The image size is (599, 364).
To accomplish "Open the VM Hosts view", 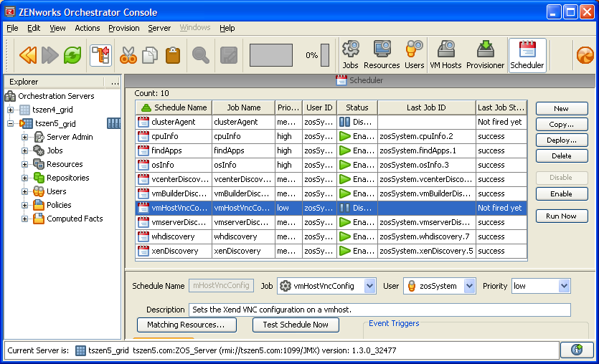I will [445, 55].
